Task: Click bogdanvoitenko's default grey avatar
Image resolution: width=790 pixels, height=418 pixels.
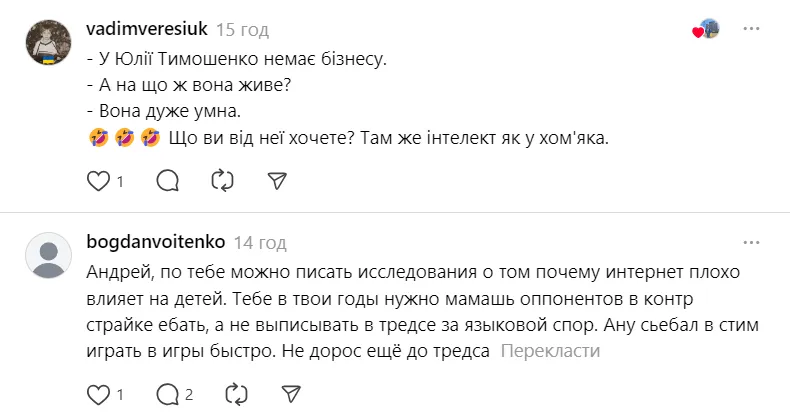Action: [x=46, y=255]
